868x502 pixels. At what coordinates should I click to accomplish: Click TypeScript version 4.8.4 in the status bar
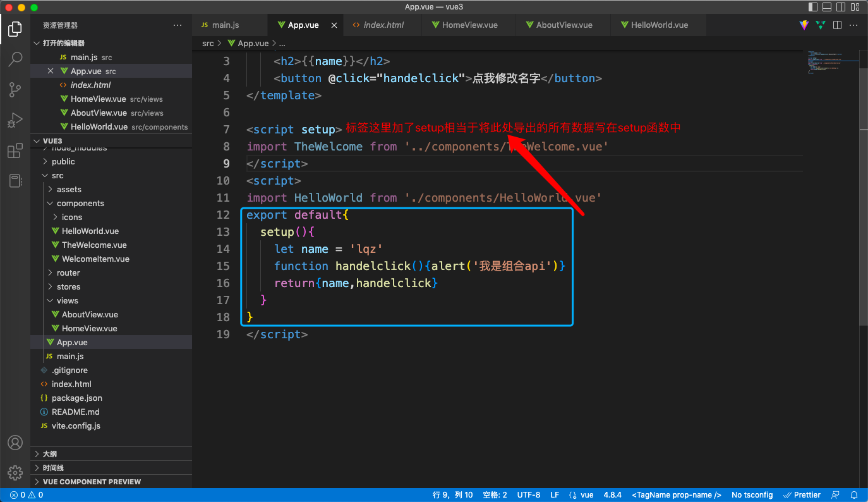pyautogui.click(x=613, y=495)
